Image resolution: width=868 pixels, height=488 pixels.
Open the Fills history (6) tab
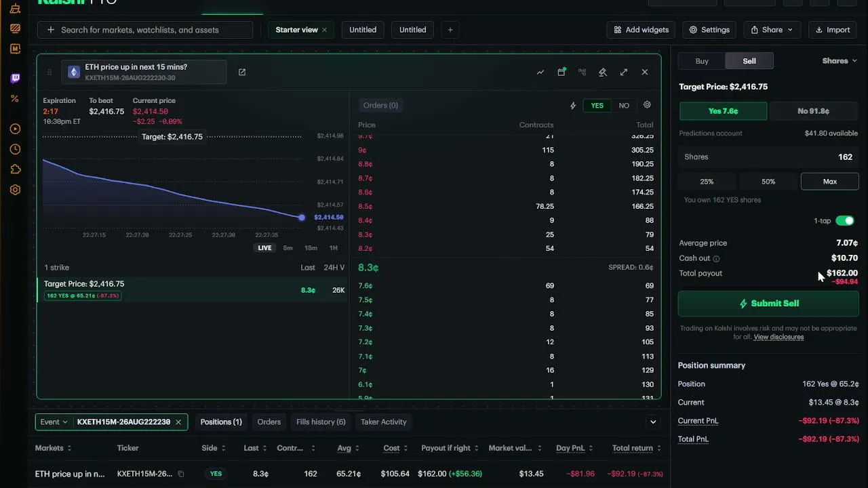click(321, 422)
